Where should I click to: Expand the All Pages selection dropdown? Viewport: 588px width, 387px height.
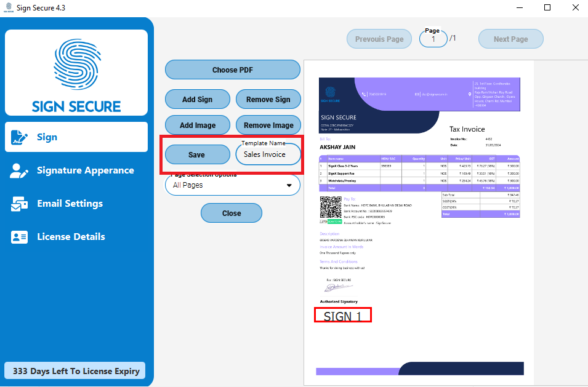(x=233, y=185)
